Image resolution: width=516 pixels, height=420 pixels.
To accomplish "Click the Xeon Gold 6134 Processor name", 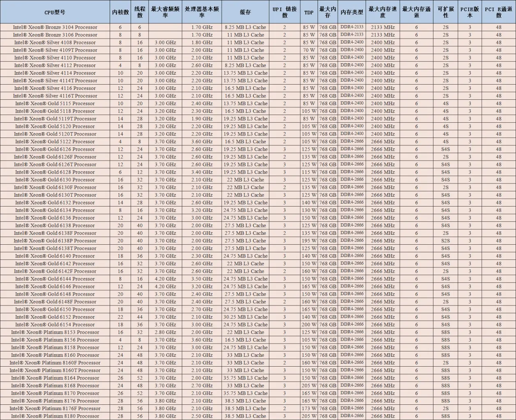I will point(55,210).
